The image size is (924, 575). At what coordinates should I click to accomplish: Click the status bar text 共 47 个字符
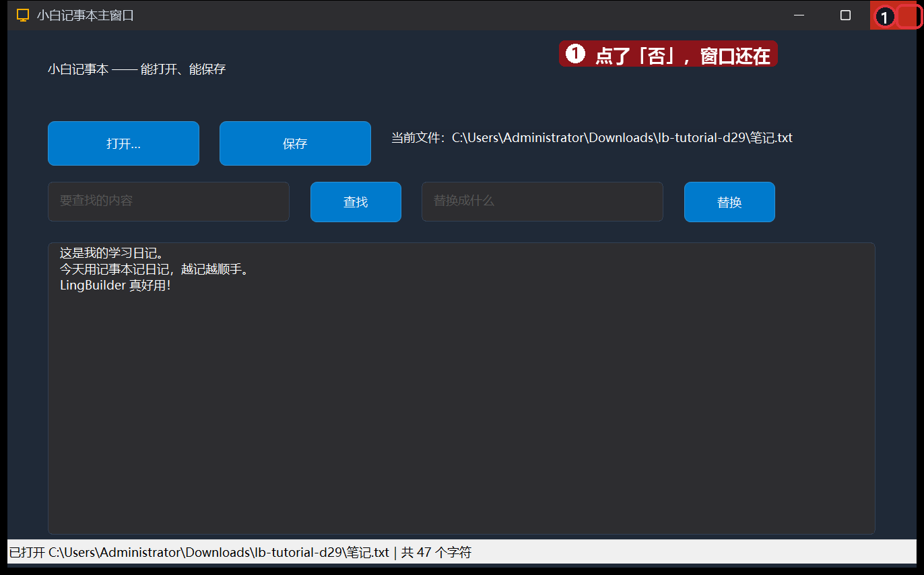coord(436,553)
